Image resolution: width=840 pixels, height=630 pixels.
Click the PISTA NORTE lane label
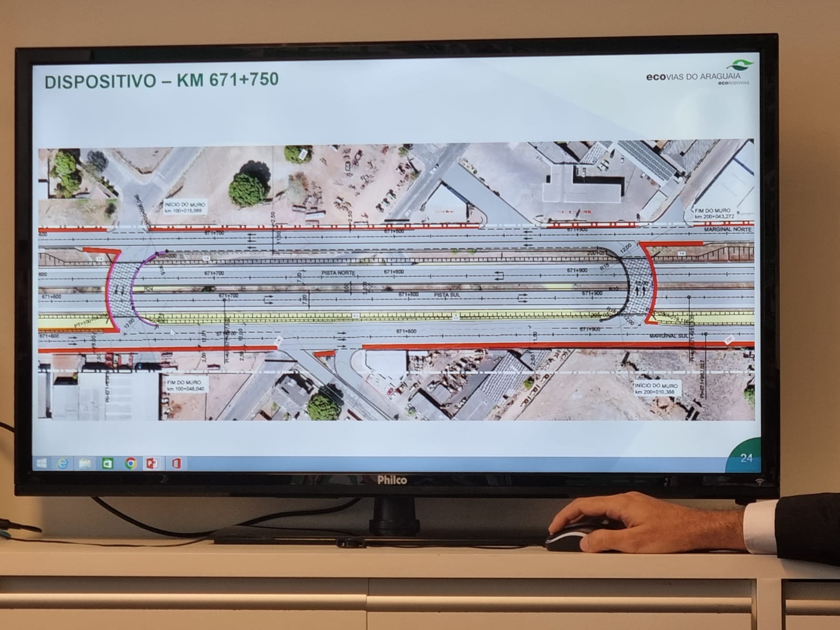(339, 274)
